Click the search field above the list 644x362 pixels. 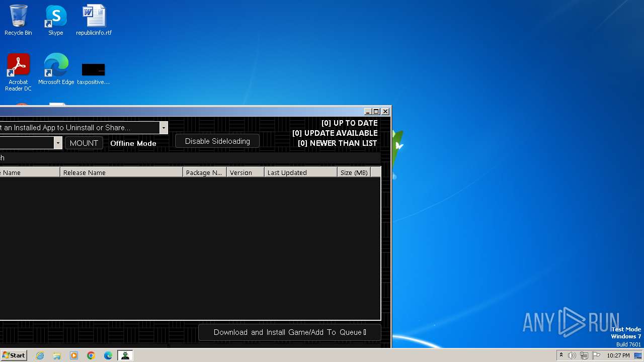click(x=190, y=158)
